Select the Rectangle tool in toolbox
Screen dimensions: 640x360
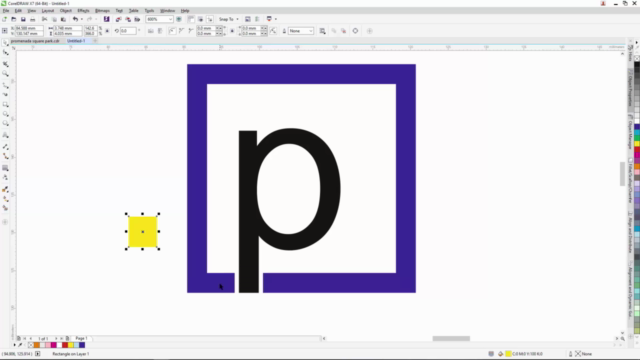coord(5,104)
